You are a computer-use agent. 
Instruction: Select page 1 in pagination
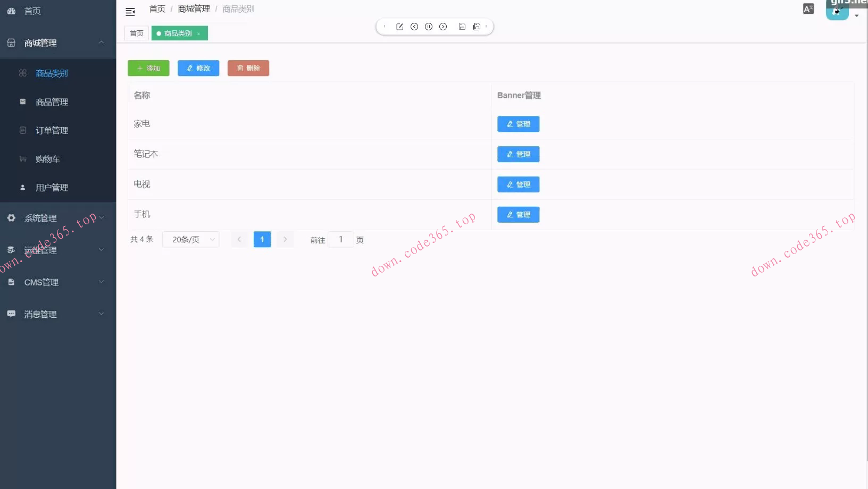(262, 240)
